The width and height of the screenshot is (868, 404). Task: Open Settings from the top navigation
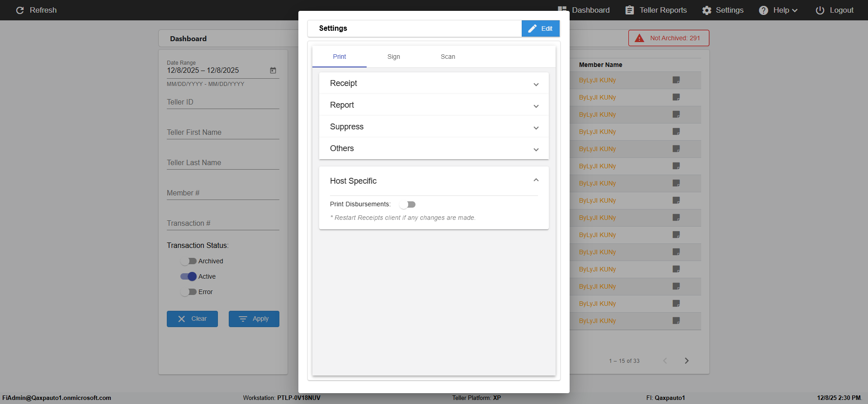723,10
